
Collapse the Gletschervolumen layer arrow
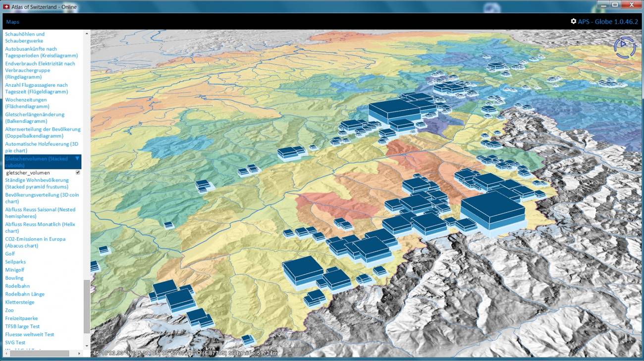77,158
